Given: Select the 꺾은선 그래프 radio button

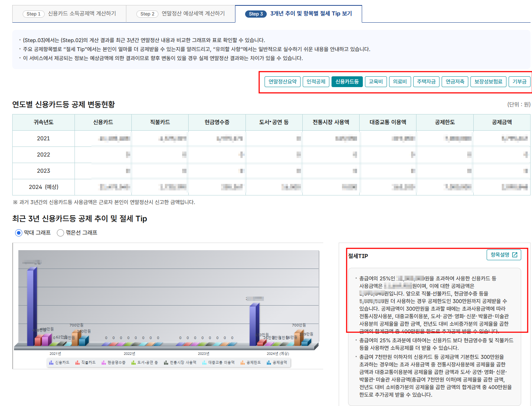Looking at the screenshot, I should pyautogui.click(x=60, y=233).
